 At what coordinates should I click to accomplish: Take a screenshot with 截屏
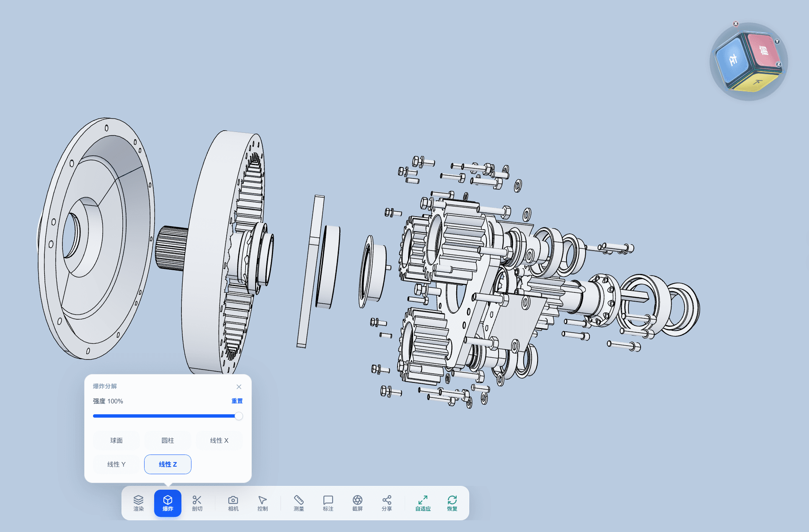point(357,503)
